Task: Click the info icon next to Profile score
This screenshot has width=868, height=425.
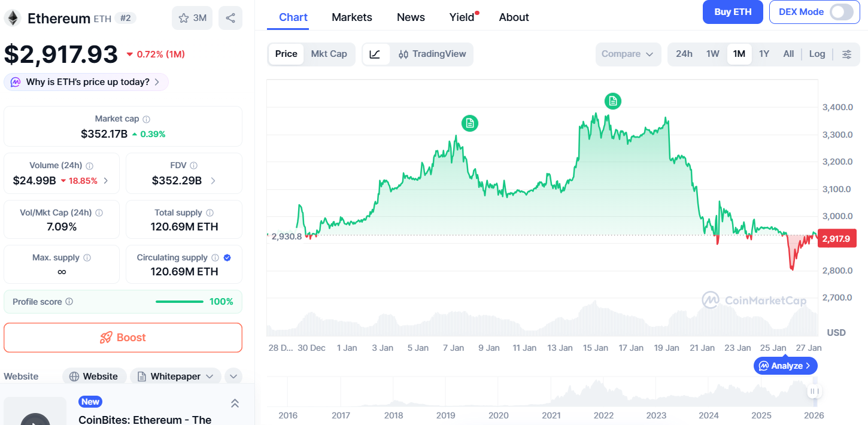Action: [x=69, y=302]
